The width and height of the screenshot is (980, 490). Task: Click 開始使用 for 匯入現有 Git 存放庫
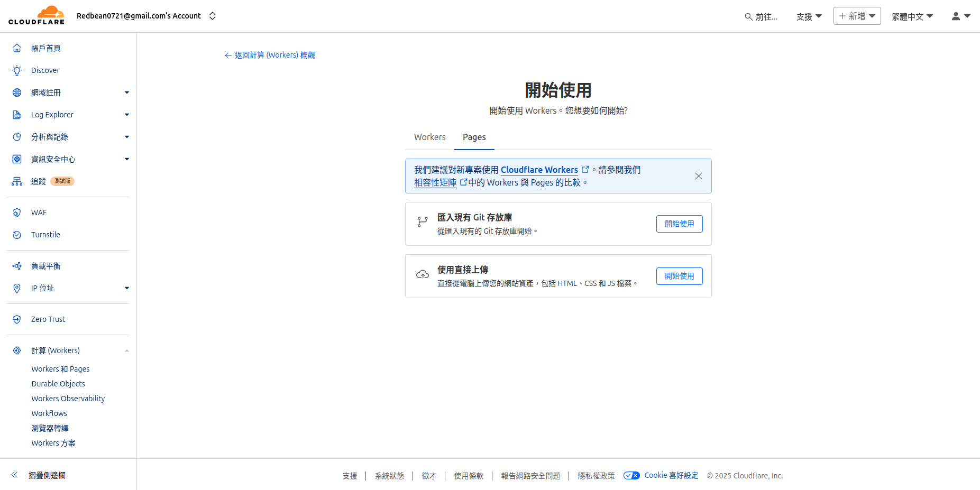pyautogui.click(x=679, y=224)
